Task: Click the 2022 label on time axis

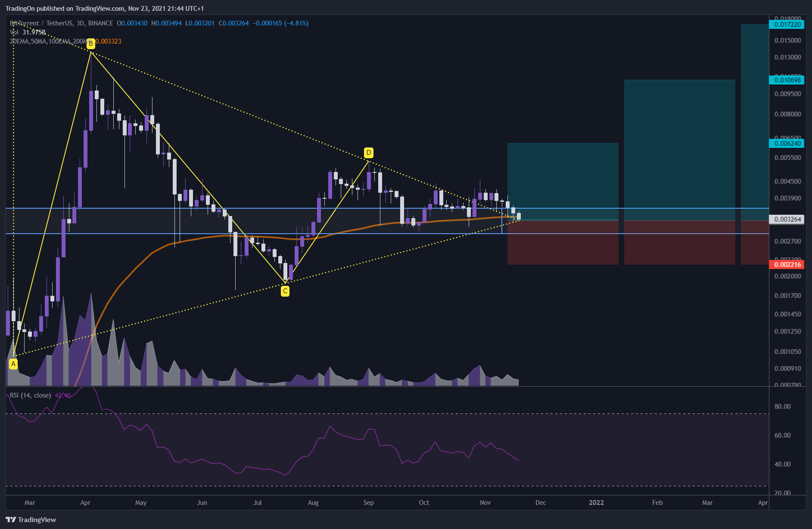Action: [x=596, y=502]
